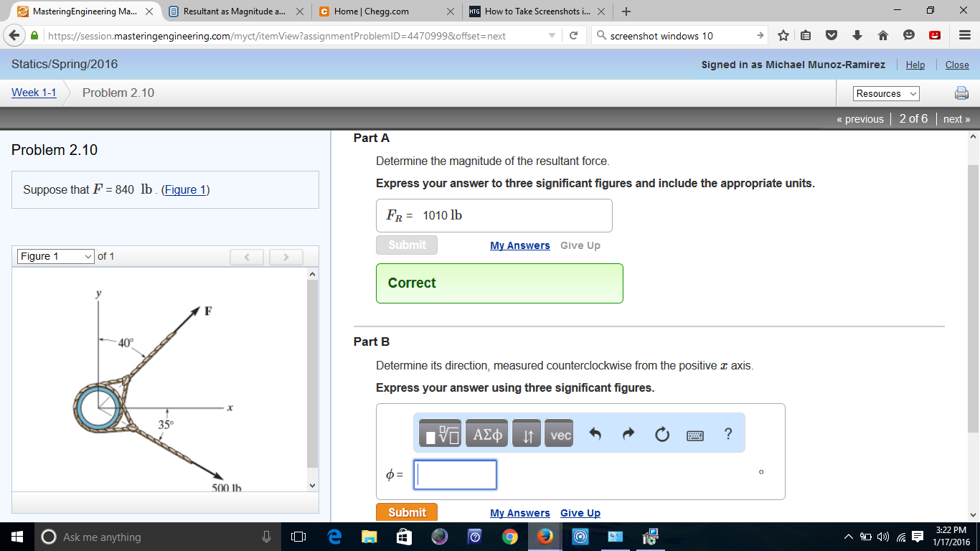Open the Firefox hamburger menu

tap(965, 36)
